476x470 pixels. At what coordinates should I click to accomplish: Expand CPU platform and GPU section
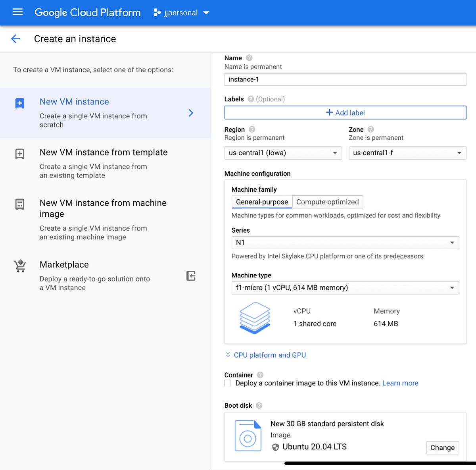266,355
